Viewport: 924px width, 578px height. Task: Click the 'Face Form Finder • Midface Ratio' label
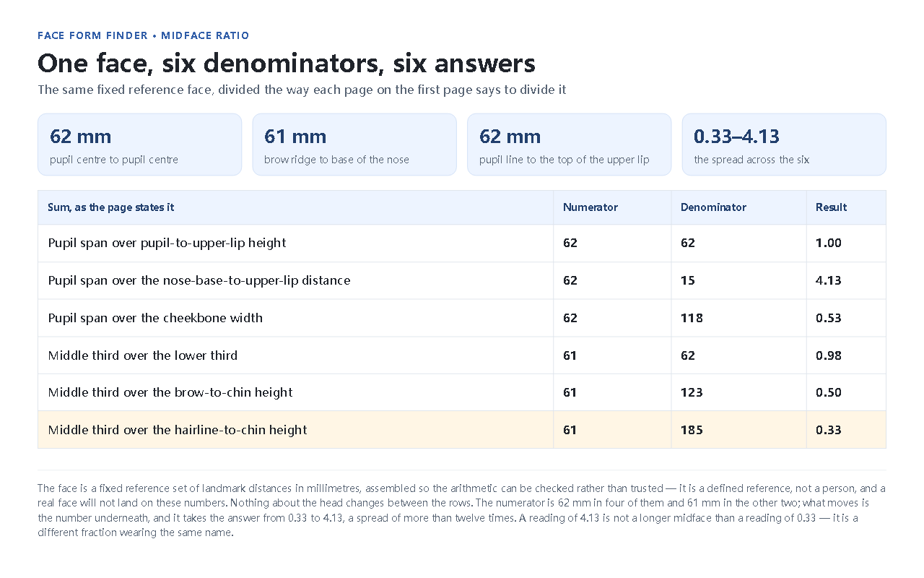pos(143,35)
